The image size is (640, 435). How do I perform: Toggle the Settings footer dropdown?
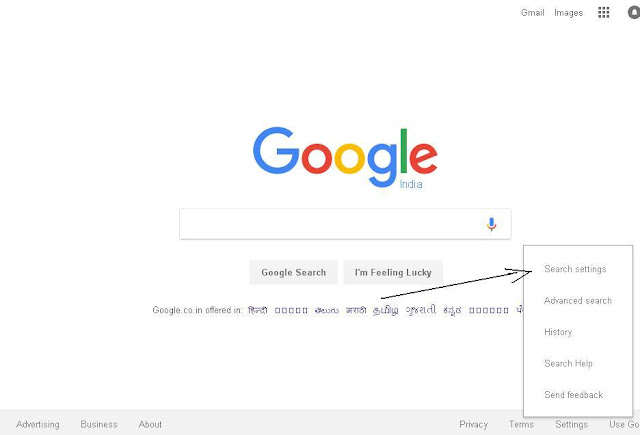tap(571, 424)
